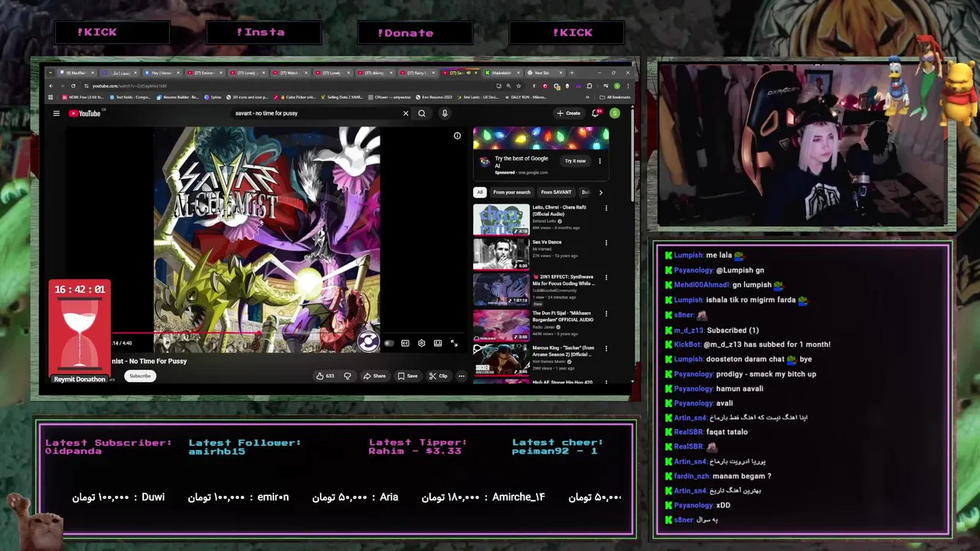Image resolution: width=980 pixels, height=551 pixels.
Task: Click the Latest Follower amirhb15 text
Action: click(x=245, y=447)
